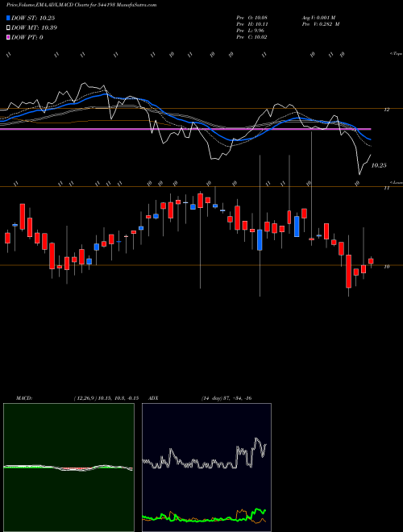Select the 'DOW PT: 0' legend label
The width and height of the screenshot is (403, 532).
tap(27, 37)
